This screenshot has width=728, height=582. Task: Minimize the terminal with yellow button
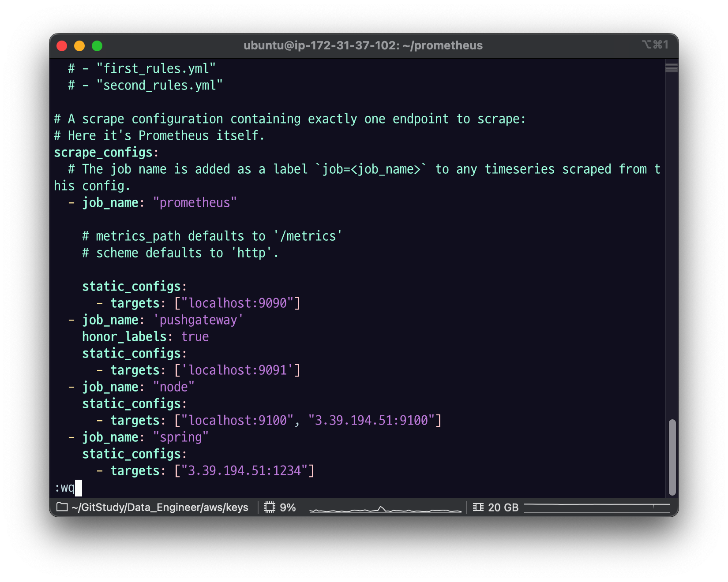(x=79, y=46)
